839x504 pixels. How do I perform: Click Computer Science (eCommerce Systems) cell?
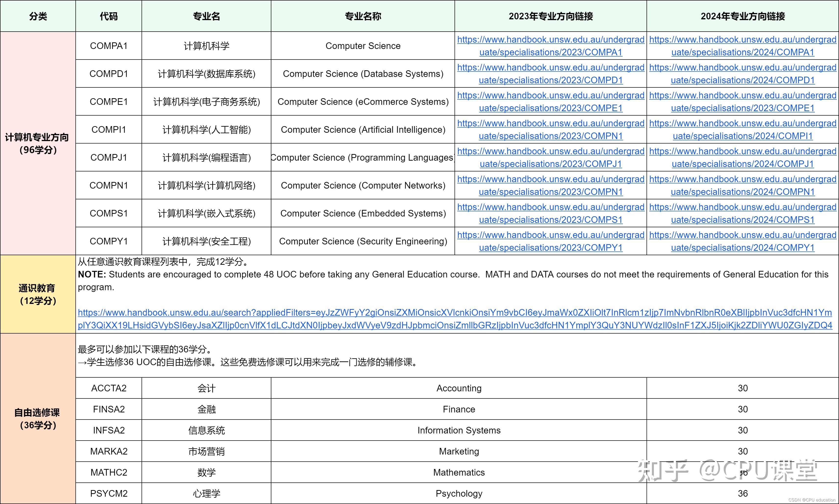(x=363, y=102)
